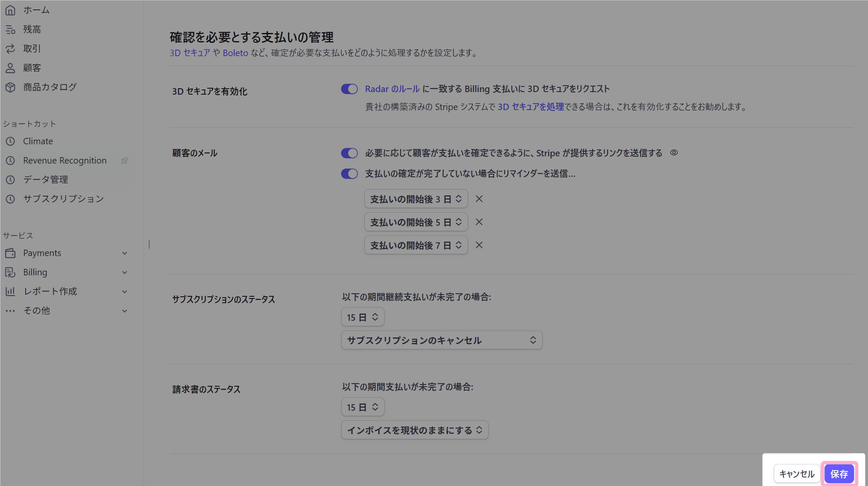Open サブスクリプション shortcut

[63, 199]
